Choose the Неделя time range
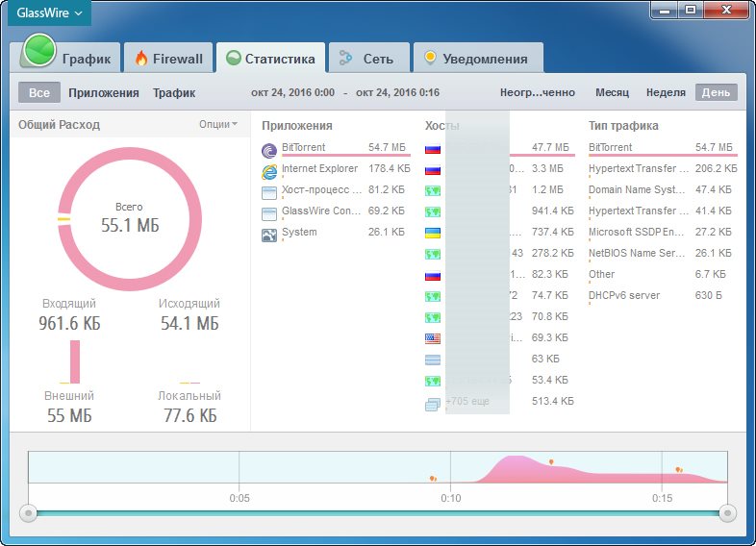The height and width of the screenshot is (546, 756). tap(666, 92)
